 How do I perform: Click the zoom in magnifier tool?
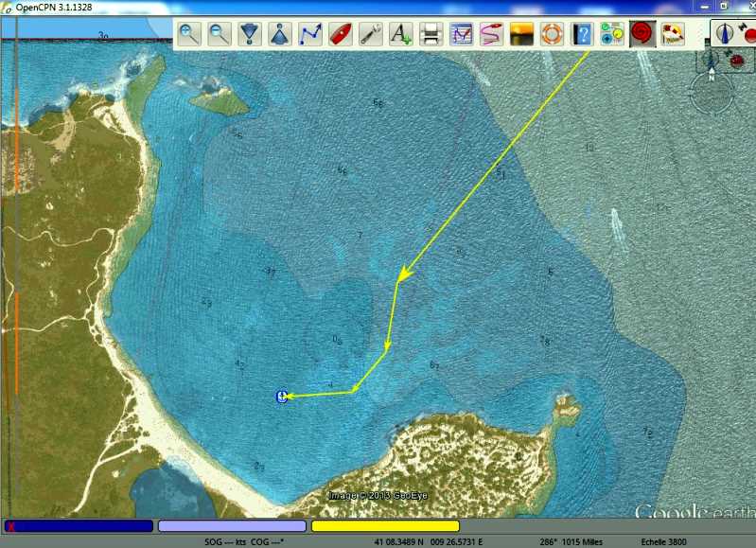tap(190, 35)
